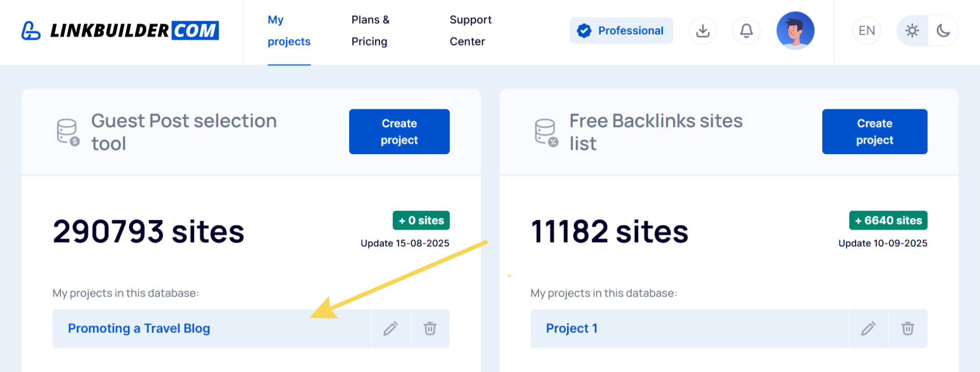This screenshot has width=980, height=372.
Task: Click the Professional plan badge
Action: tap(621, 31)
